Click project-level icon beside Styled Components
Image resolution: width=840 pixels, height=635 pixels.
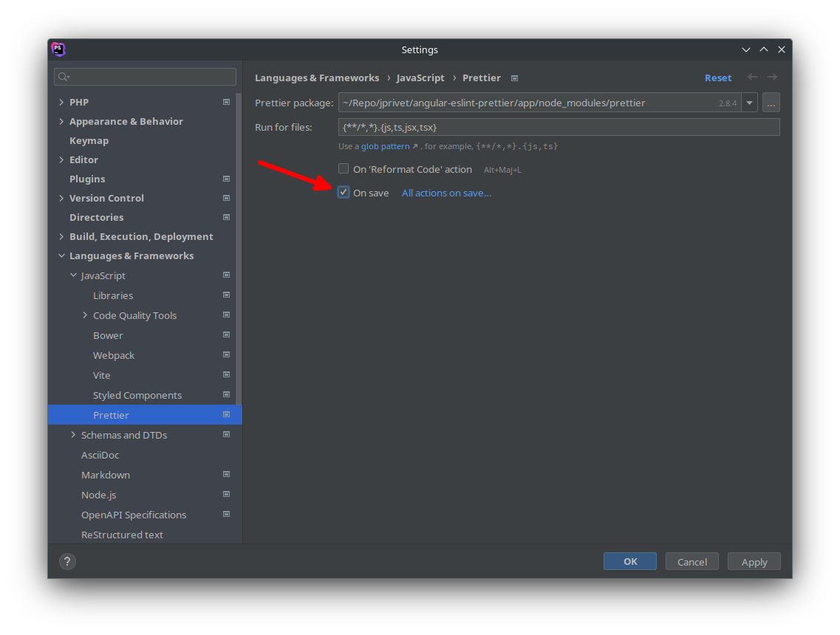(x=227, y=394)
